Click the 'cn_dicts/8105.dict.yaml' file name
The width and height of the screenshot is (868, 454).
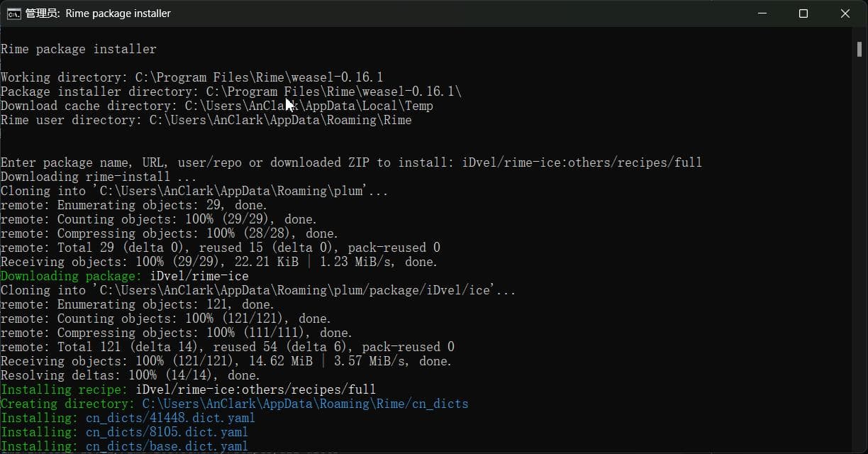[167, 432]
